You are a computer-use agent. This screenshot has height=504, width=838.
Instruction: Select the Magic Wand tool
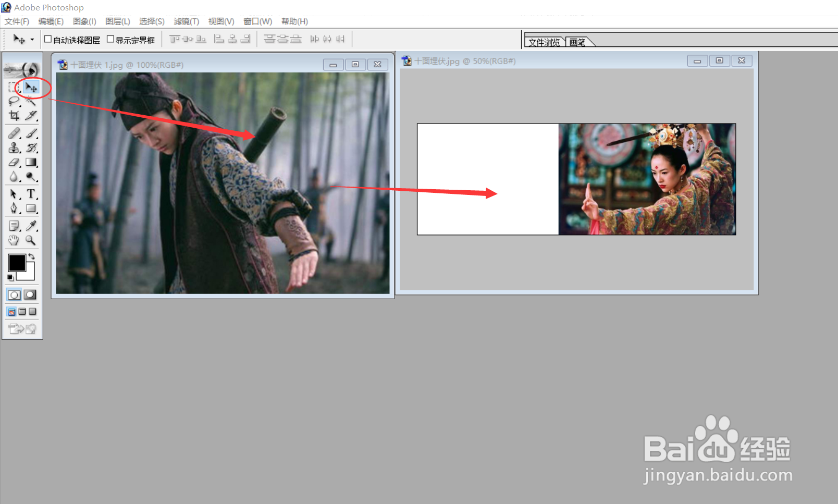click(31, 101)
